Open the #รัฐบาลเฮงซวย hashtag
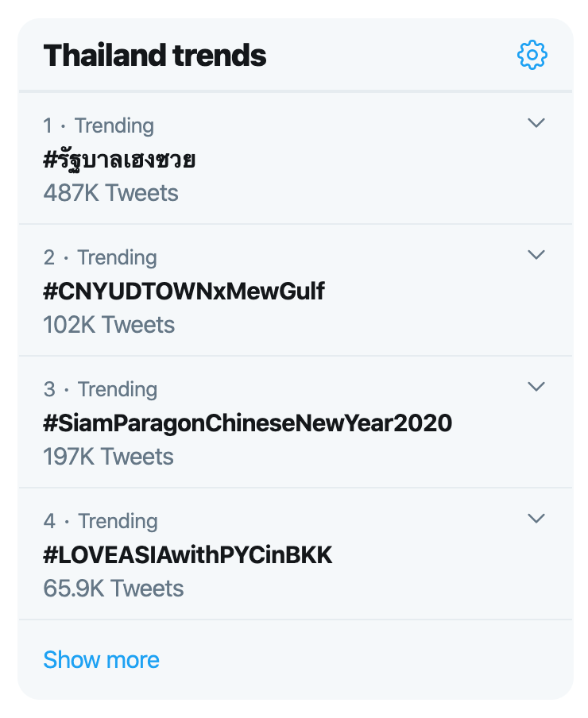This screenshot has height=718, width=588. click(x=119, y=160)
